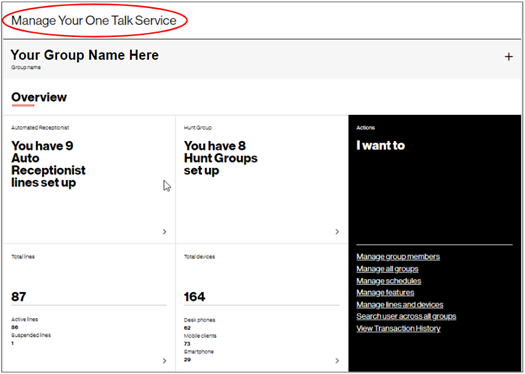Click the 87 total lines number
The width and height of the screenshot is (525, 374).
coord(19,296)
